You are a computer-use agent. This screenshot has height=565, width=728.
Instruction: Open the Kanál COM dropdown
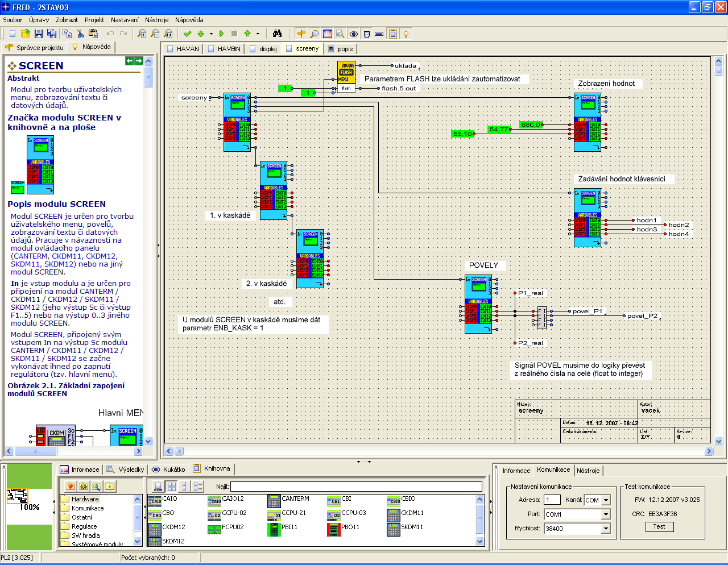click(606, 500)
